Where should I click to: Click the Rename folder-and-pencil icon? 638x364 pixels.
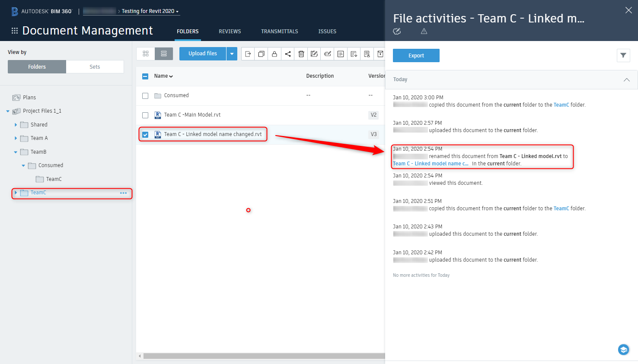click(x=314, y=54)
